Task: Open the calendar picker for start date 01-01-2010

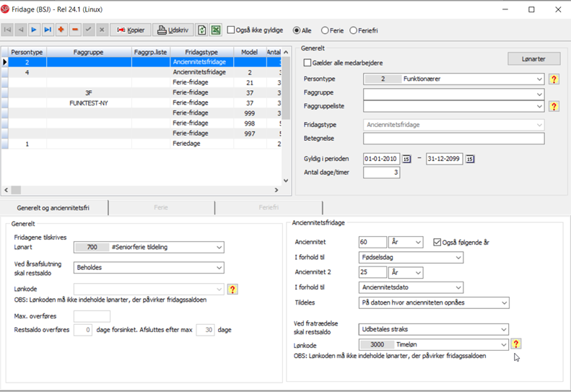Action: [x=406, y=159]
